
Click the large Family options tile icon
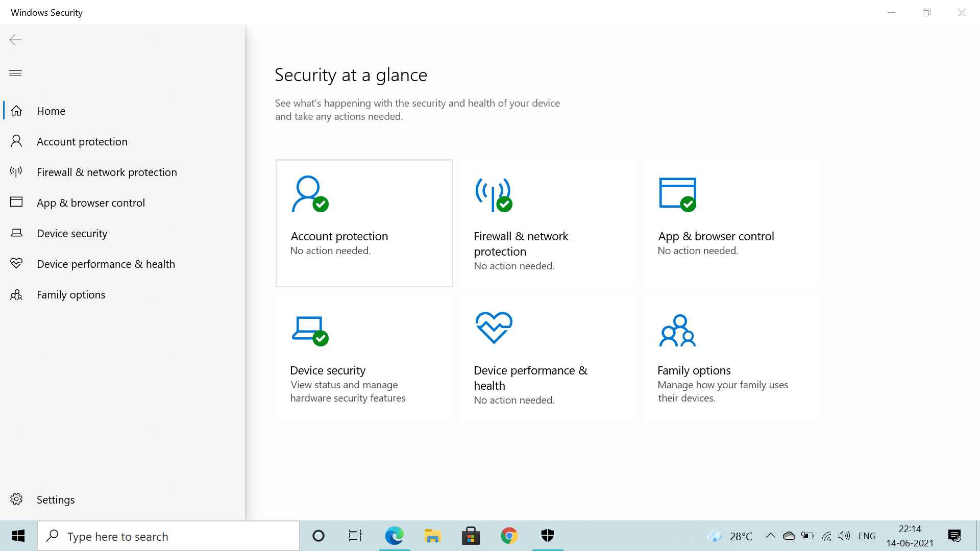pos(677,331)
